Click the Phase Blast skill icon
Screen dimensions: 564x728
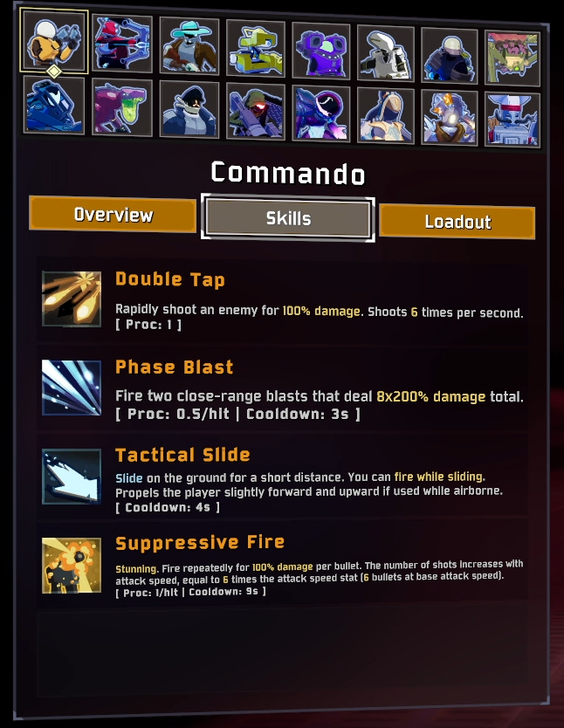72,388
